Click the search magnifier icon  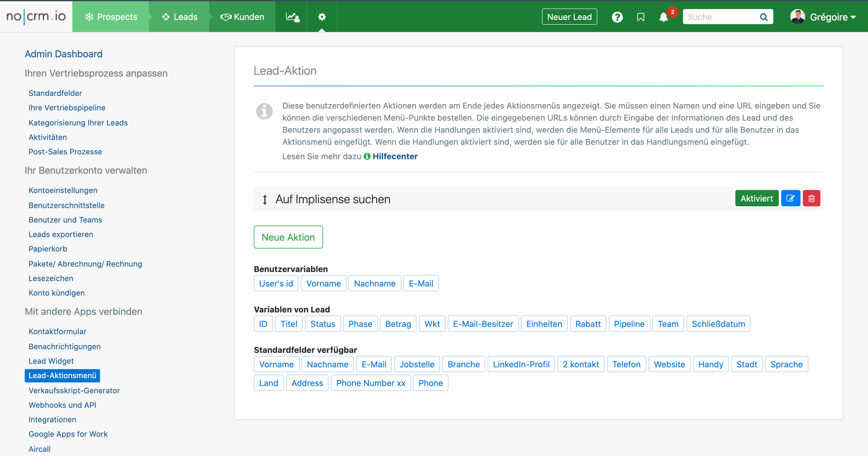pyautogui.click(x=763, y=17)
